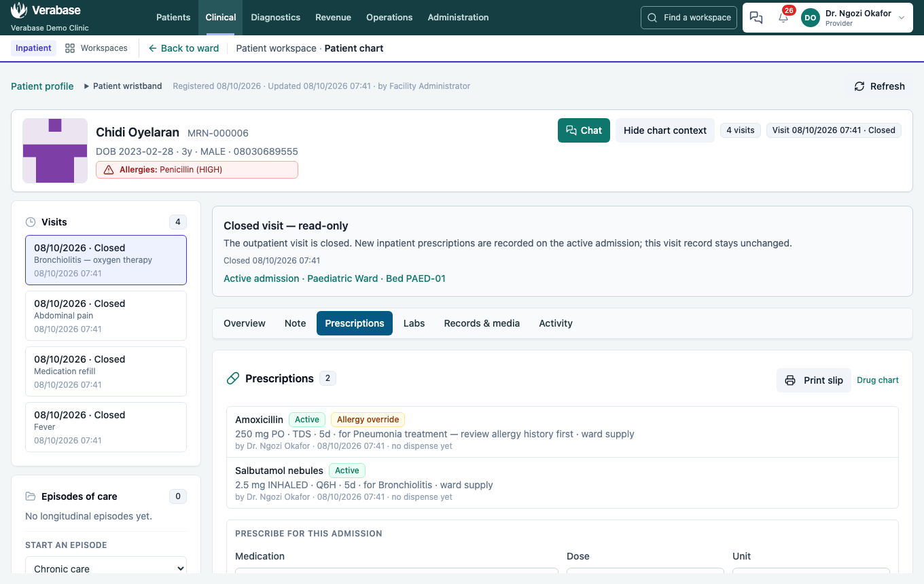
Task: Click the 4 visits badge
Action: click(x=741, y=130)
